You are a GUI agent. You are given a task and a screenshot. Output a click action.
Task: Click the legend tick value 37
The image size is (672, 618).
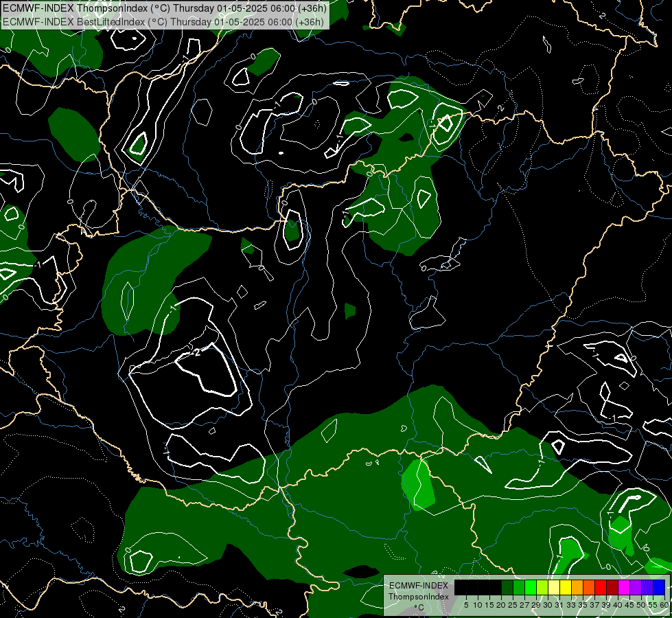pos(594,605)
